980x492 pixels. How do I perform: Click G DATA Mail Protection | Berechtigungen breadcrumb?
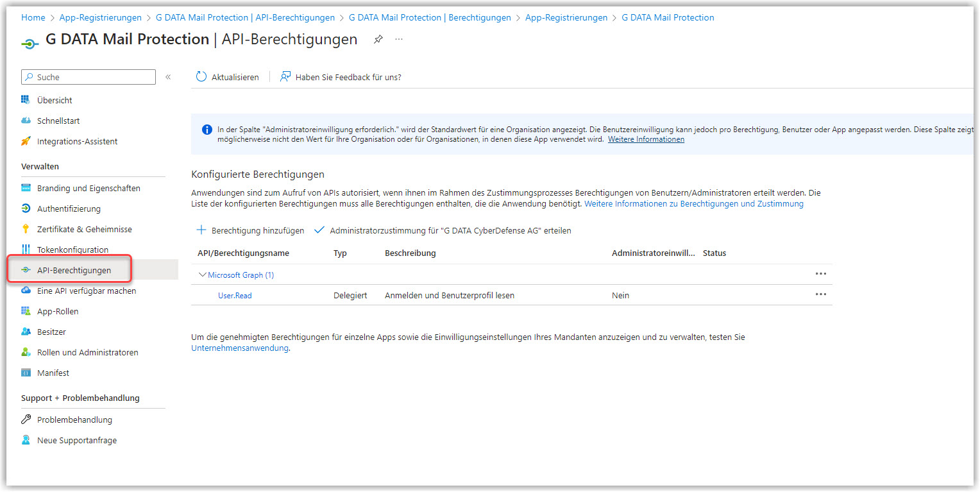pos(430,17)
